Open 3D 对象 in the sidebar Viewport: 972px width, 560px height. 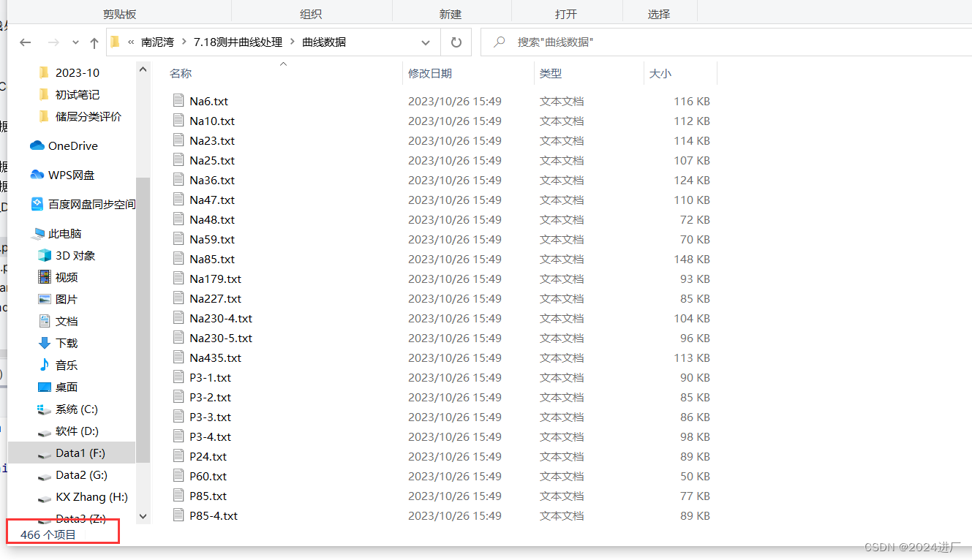[x=75, y=255]
